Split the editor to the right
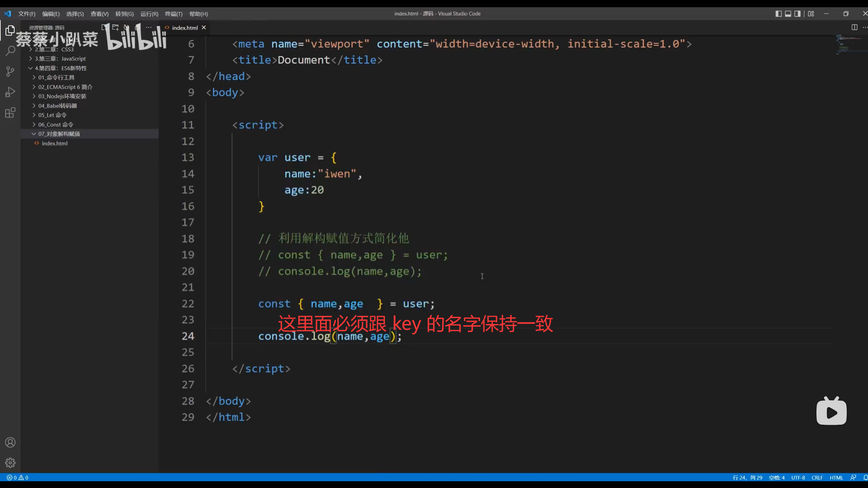 (x=854, y=27)
